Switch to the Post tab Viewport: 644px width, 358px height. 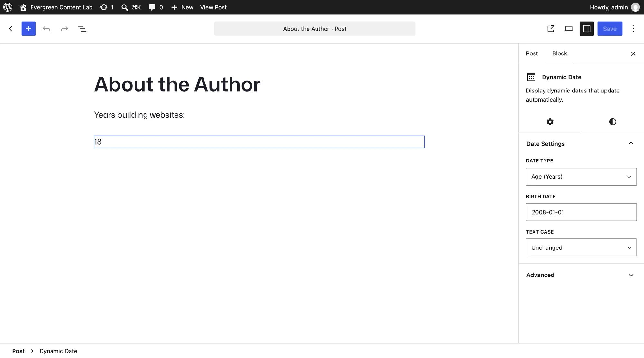pyautogui.click(x=532, y=53)
